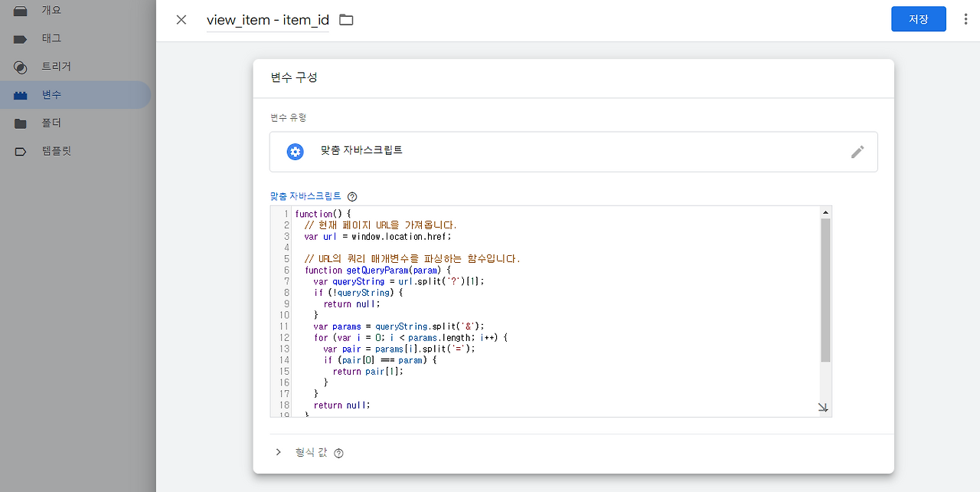Open help beside 형식 값

coord(338,453)
